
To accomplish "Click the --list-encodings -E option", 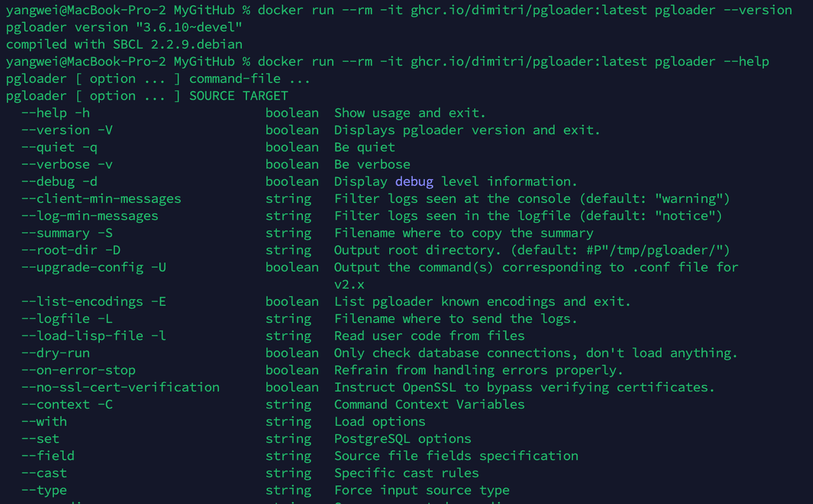I will pos(93,302).
